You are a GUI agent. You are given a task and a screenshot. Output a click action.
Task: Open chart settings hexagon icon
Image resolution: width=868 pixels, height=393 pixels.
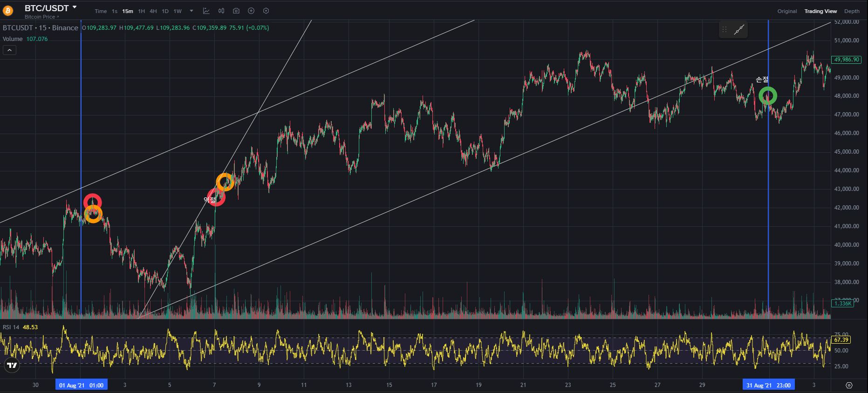[266, 11]
